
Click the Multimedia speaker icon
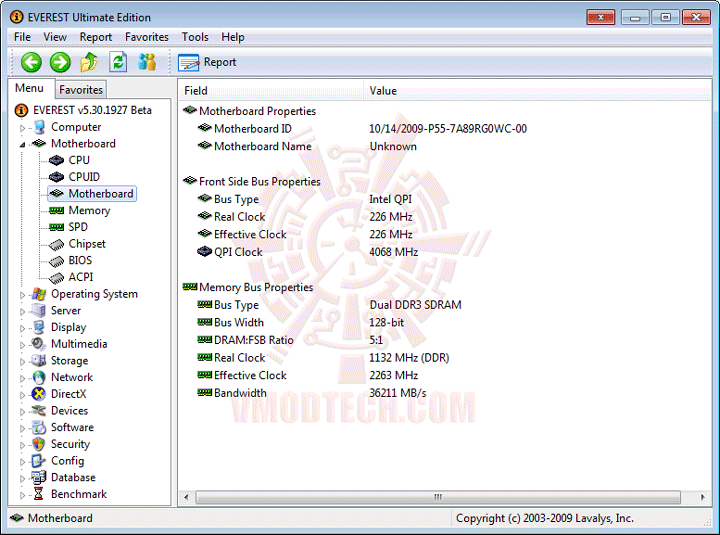click(39, 344)
